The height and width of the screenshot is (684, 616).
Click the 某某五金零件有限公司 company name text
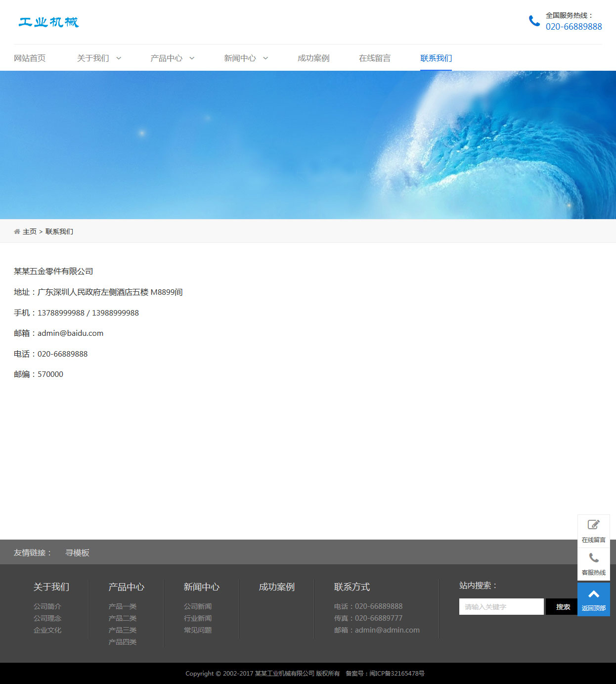[x=53, y=272]
